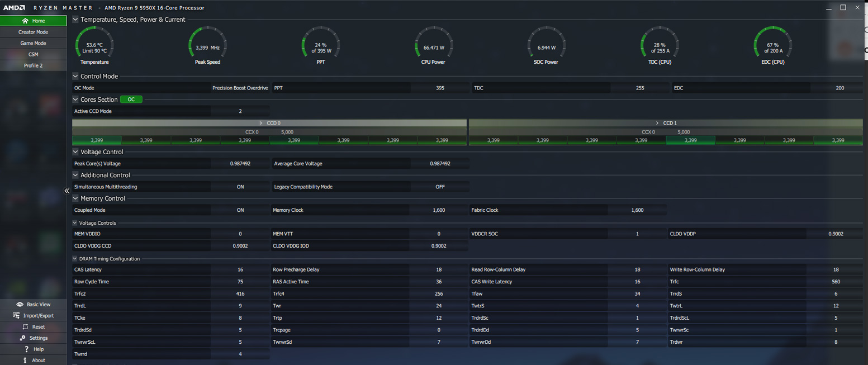Collapse Temperature, Speed, Power & Current section

[x=75, y=20]
